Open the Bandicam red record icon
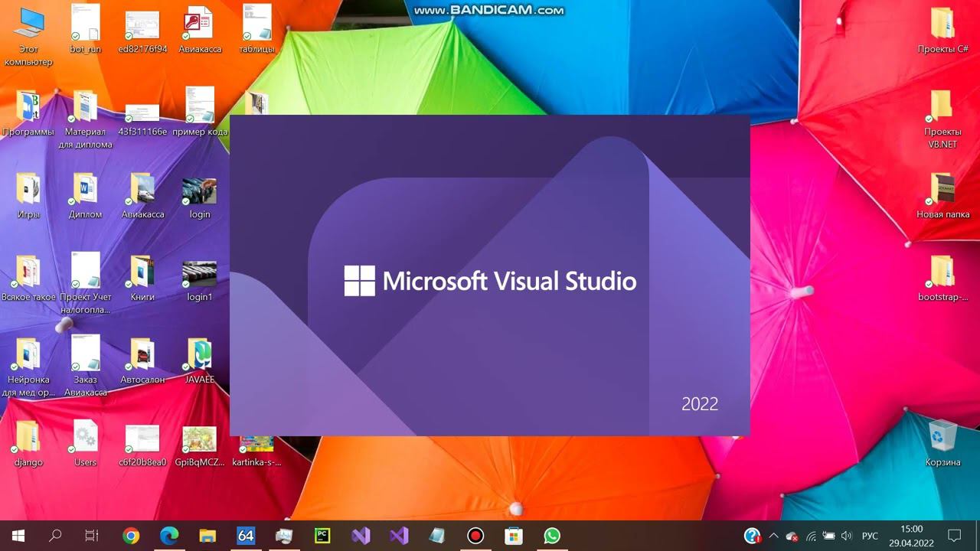This screenshot has width=980, height=551. pos(475,536)
